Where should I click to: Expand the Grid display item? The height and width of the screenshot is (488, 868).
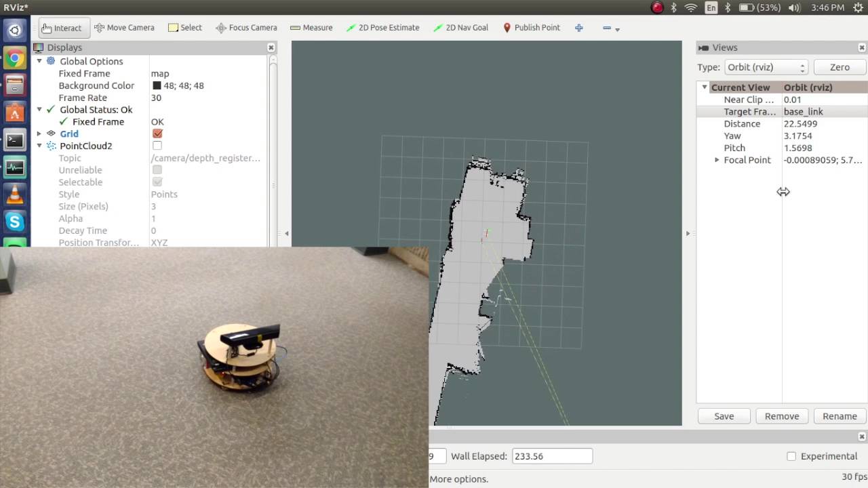pyautogui.click(x=39, y=134)
